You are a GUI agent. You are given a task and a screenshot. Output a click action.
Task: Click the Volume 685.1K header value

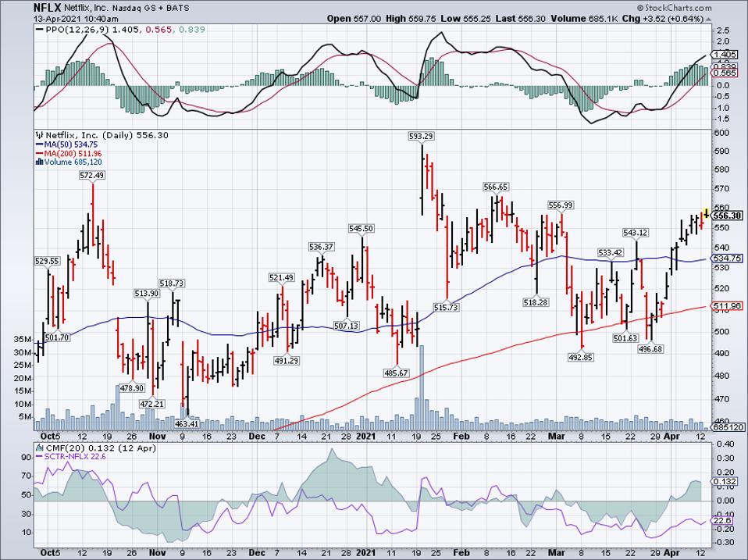586,19
